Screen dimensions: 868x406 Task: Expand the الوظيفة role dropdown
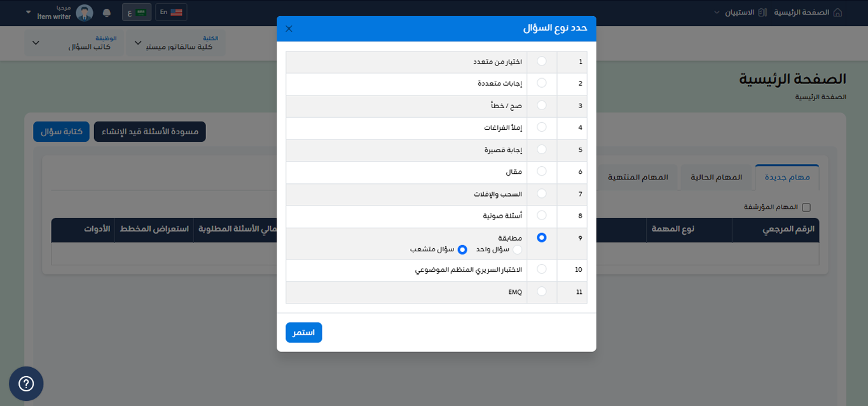point(73,43)
